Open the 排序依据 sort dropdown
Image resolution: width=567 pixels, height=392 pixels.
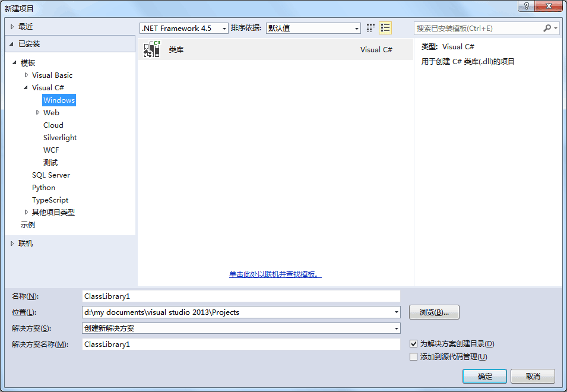click(x=313, y=28)
